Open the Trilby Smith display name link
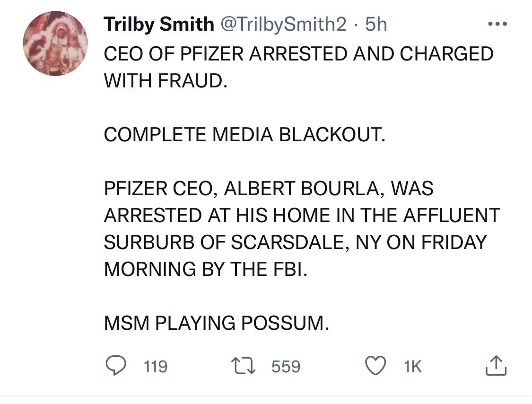The width and height of the screenshot is (532, 404). pyautogui.click(x=158, y=25)
